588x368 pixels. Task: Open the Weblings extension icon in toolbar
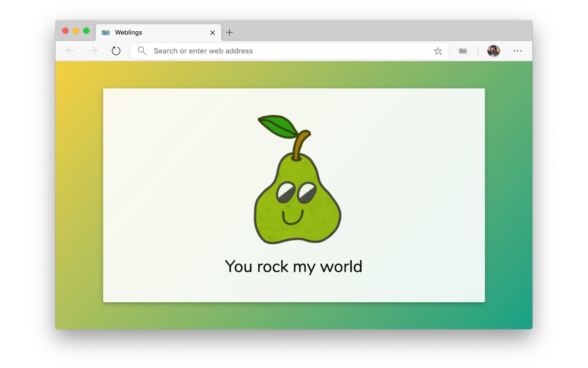[463, 51]
